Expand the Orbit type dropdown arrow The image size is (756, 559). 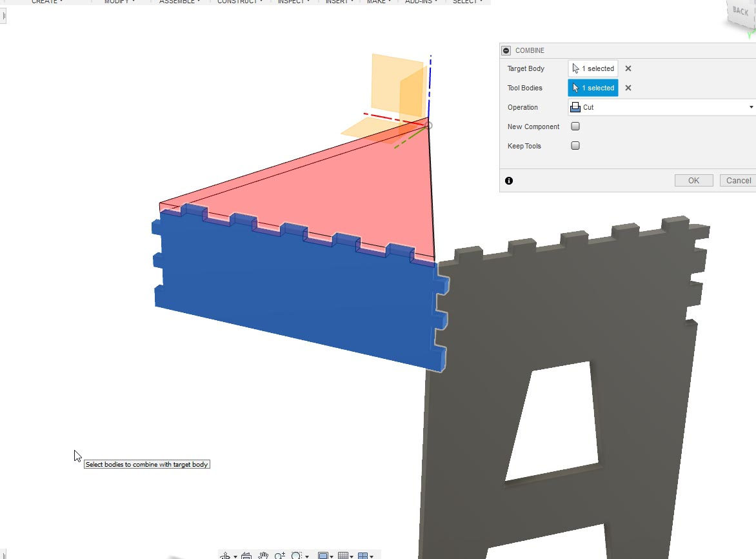(235, 556)
